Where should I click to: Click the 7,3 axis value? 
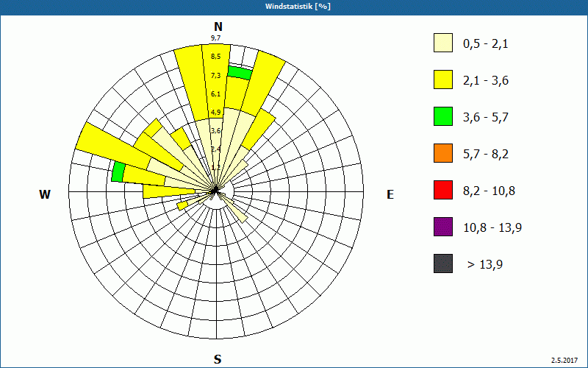pyautogui.click(x=215, y=76)
